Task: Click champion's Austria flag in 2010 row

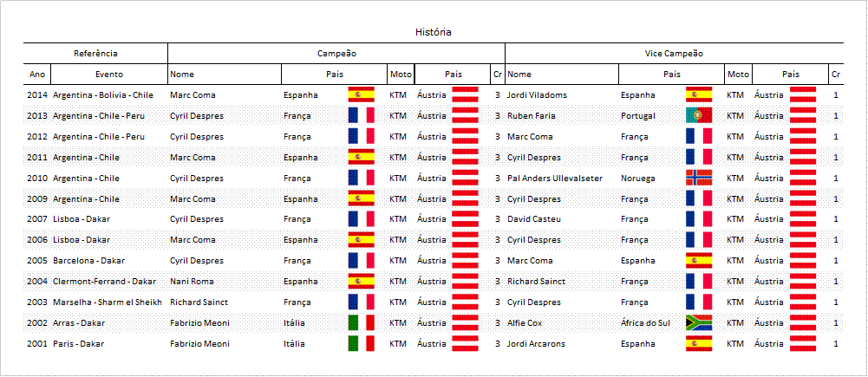Action: click(465, 178)
